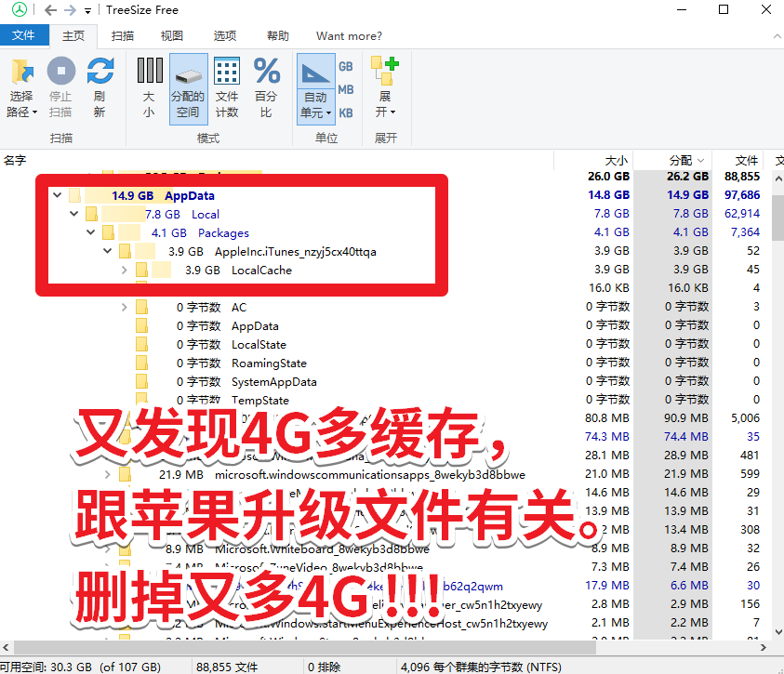The image size is (784, 674).
Task: Select the SystemAppData folder
Action: click(274, 382)
